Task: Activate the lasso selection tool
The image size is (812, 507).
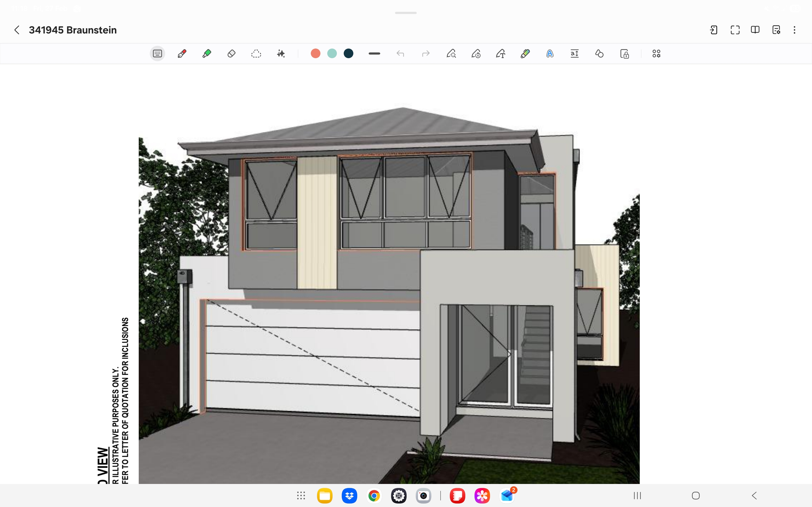Action: click(256, 54)
